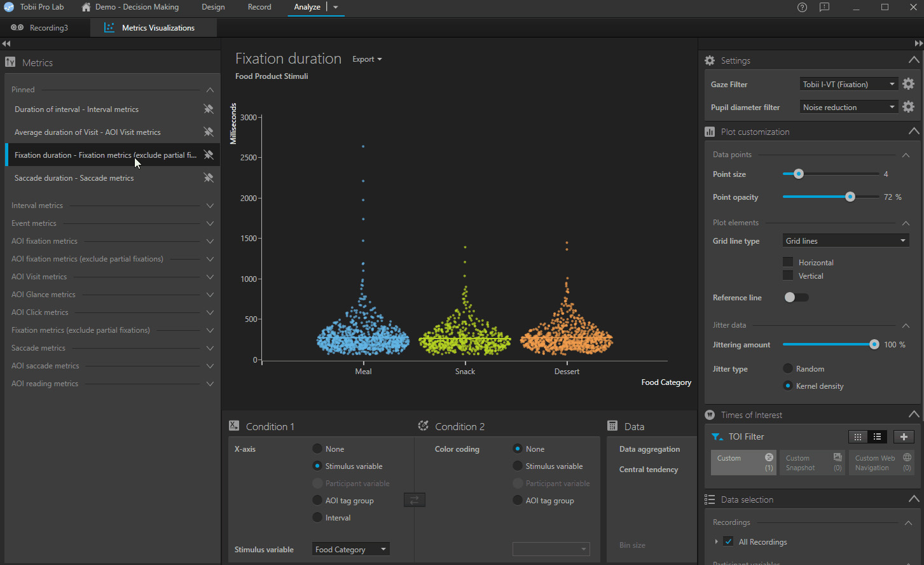This screenshot has width=924, height=565.
Task: Adjust the Point opacity slider handle
Action: point(850,197)
